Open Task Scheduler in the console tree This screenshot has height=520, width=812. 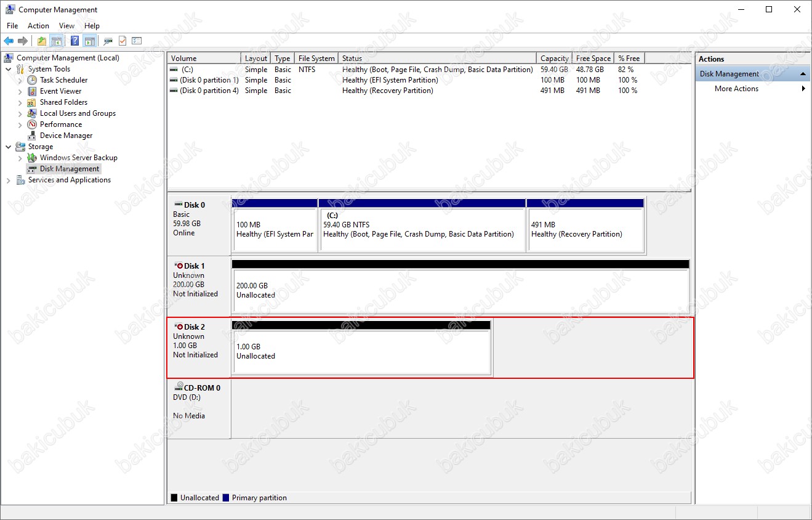63,80
